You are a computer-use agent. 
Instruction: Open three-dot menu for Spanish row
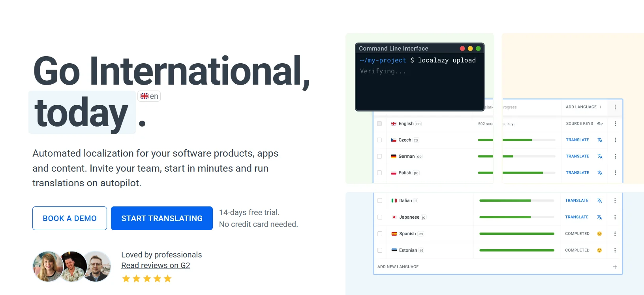(615, 234)
